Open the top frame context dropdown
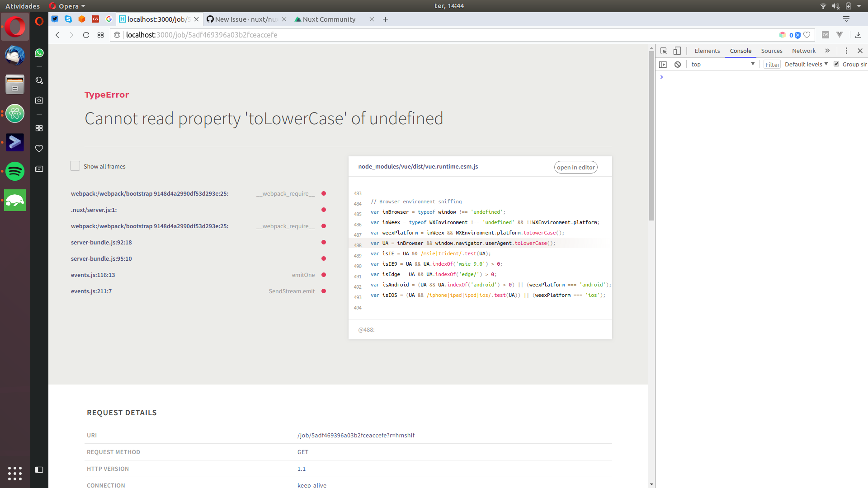Viewport: 868px width, 488px height. (x=722, y=64)
